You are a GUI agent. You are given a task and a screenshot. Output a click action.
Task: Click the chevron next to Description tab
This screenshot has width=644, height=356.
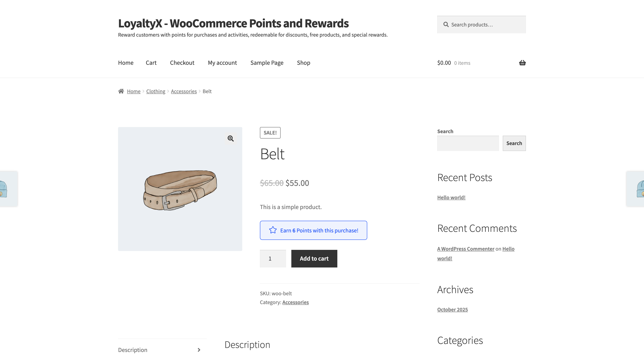point(199,350)
